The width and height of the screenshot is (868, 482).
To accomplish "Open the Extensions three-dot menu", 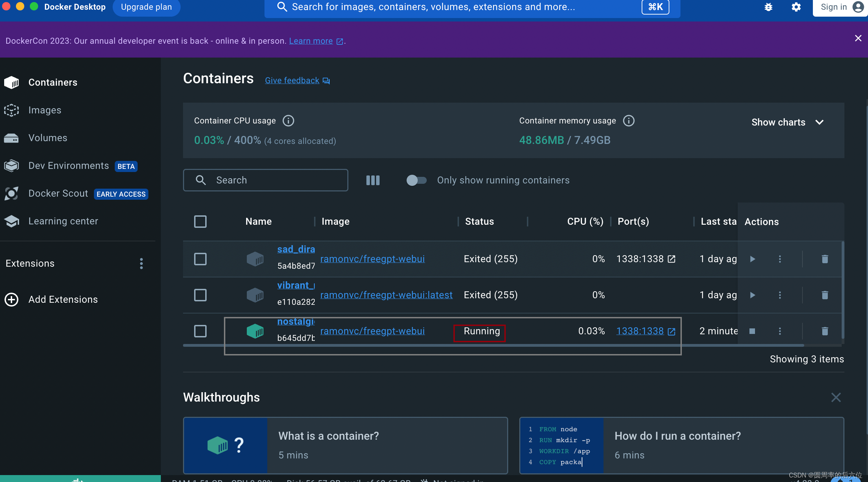I will 141,264.
